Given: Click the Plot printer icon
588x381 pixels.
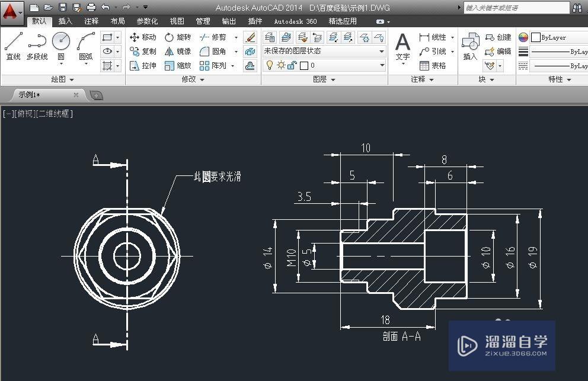Looking at the screenshot, I should (91, 7).
